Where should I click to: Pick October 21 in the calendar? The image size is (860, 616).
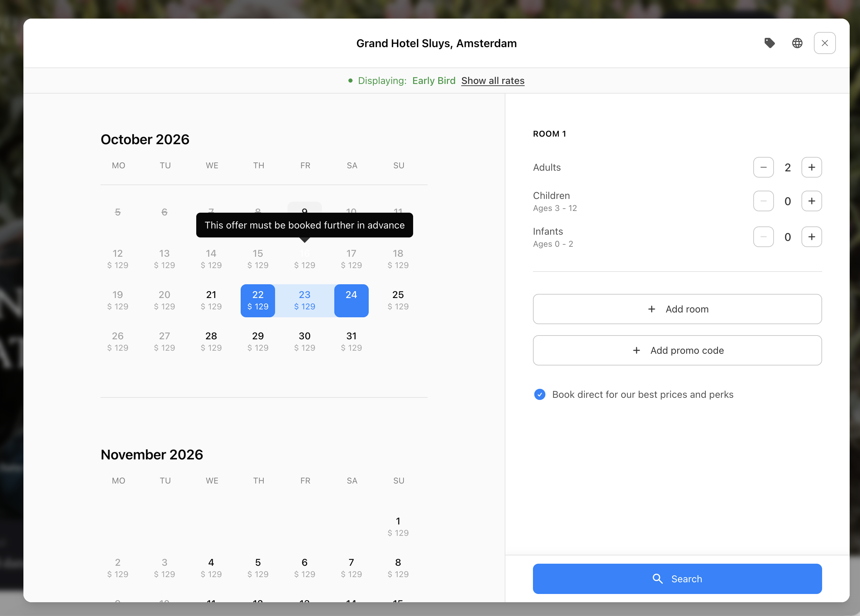point(211,301)
